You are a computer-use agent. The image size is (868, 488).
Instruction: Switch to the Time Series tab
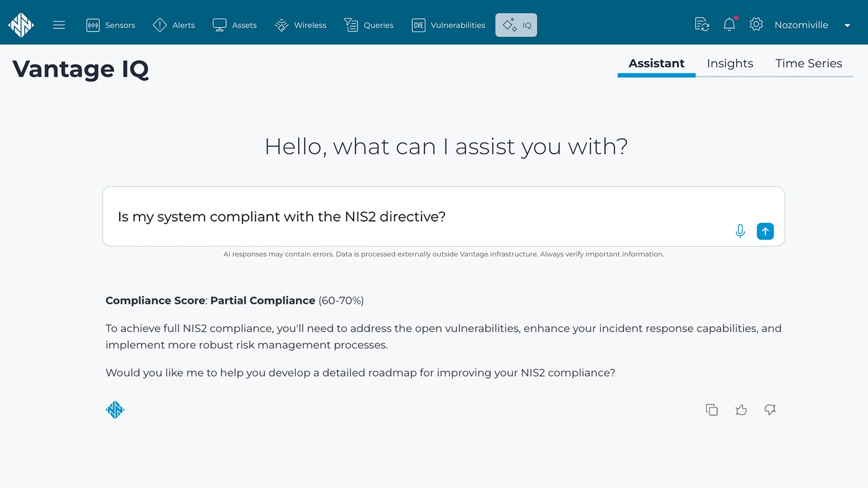click(808, 63)
